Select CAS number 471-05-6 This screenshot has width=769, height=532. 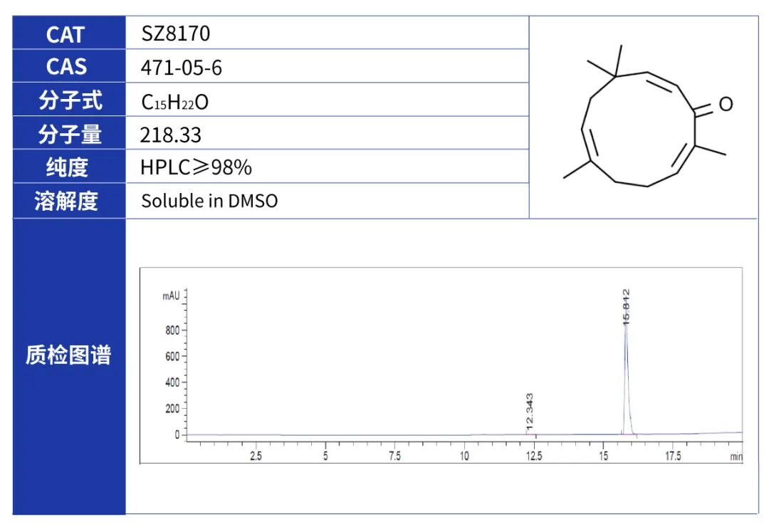coord(181,68)
